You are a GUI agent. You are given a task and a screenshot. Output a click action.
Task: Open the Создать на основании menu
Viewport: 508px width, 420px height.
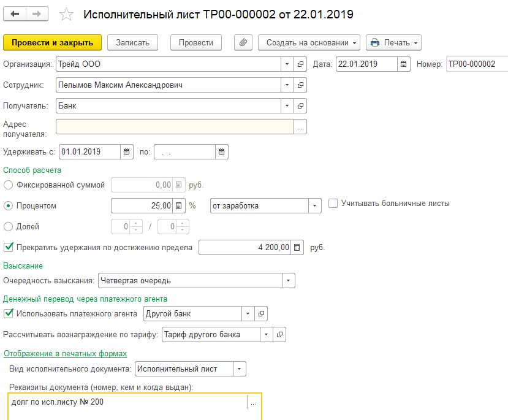(x=309, y=42)
